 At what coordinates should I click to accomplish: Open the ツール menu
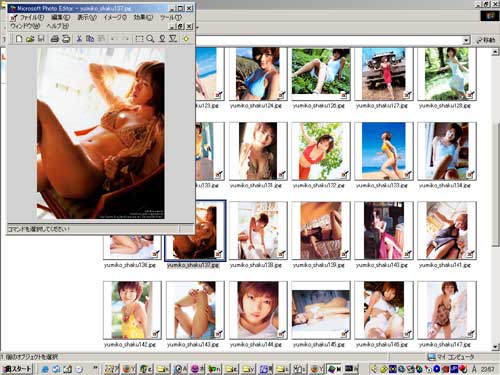coord(171,17)
